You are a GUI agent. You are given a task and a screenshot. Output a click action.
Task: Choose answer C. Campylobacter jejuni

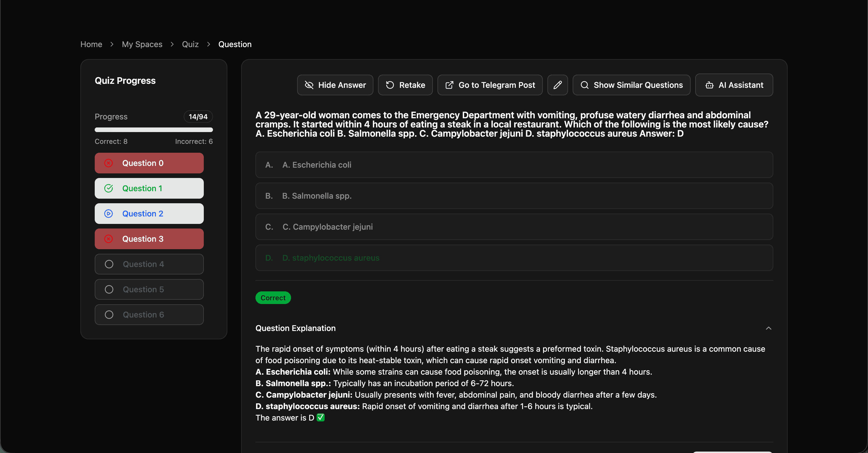tap(514, 227)
